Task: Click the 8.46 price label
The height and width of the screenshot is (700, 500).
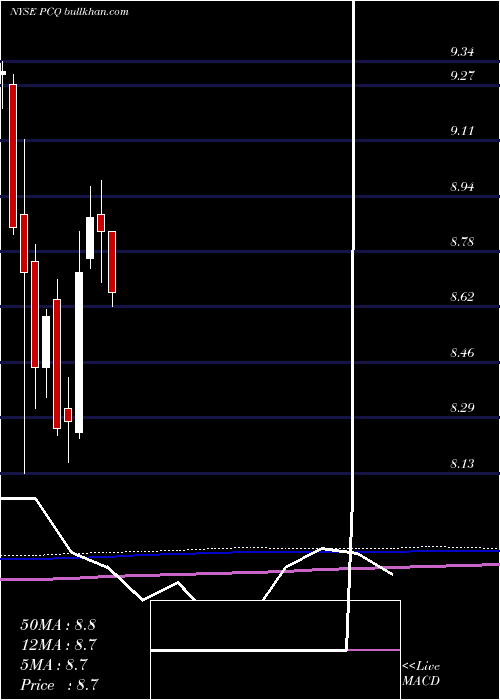Action: tap(462, 353)
